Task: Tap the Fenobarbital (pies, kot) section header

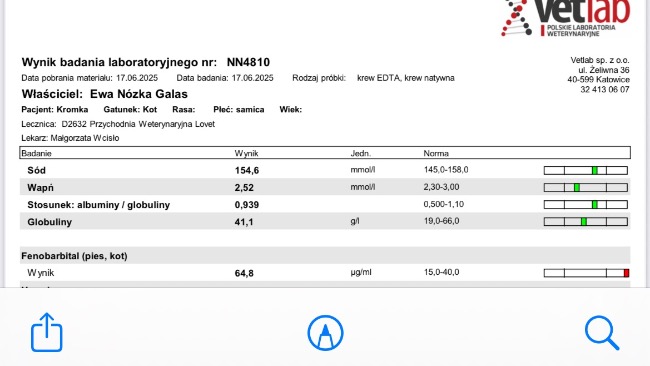Action: (x=74, y=256)
